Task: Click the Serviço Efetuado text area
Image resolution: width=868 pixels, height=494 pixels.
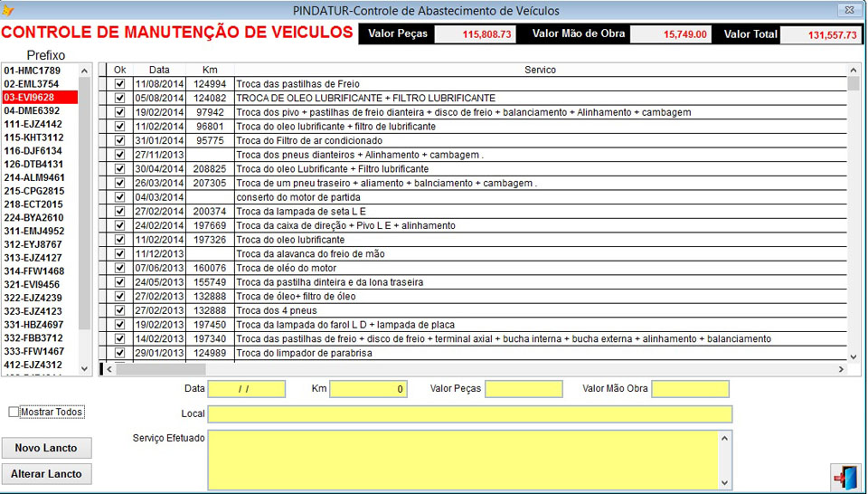Action: 463,461
